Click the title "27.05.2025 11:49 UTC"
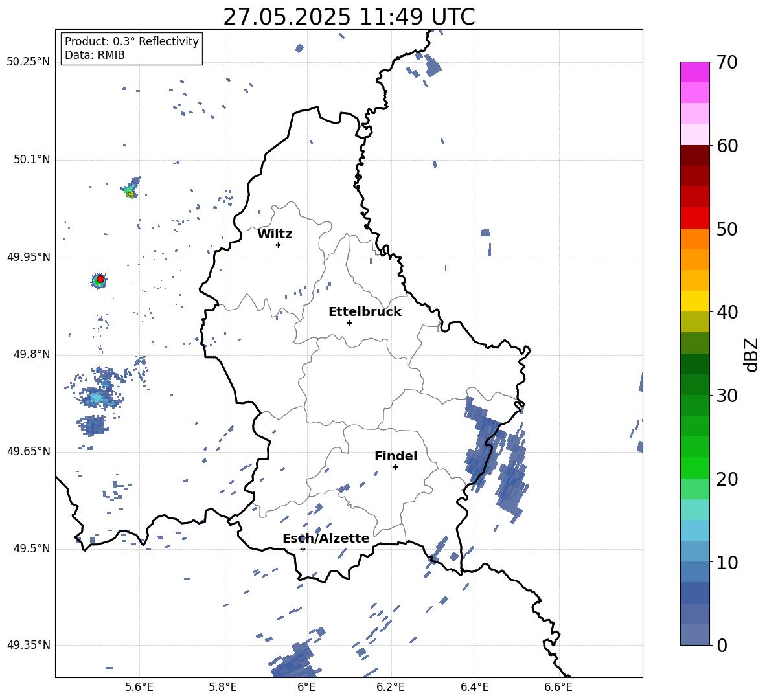 [x=349, y=17]
